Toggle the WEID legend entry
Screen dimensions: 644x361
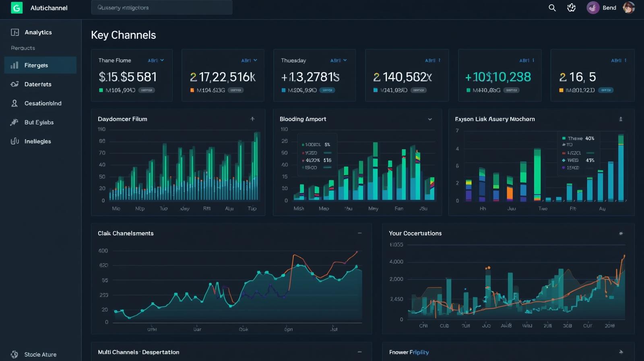pyautogui.click(x=572, y=160)
